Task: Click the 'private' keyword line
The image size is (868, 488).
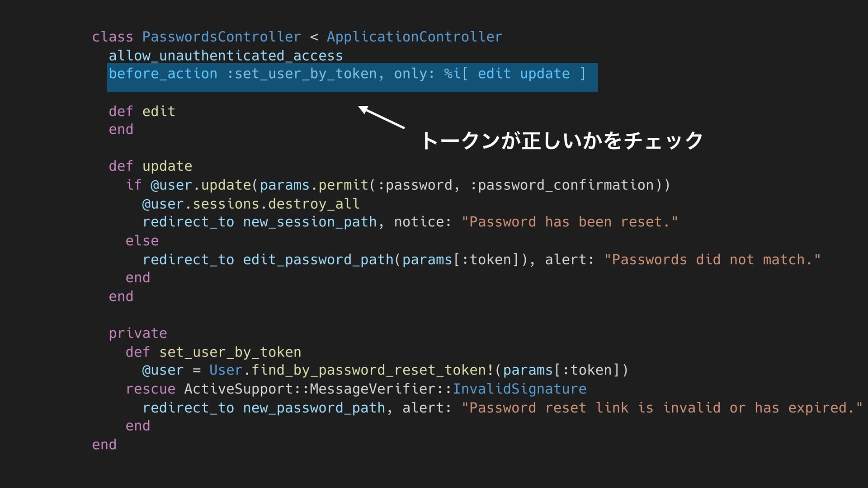Action: click(138, 333)
